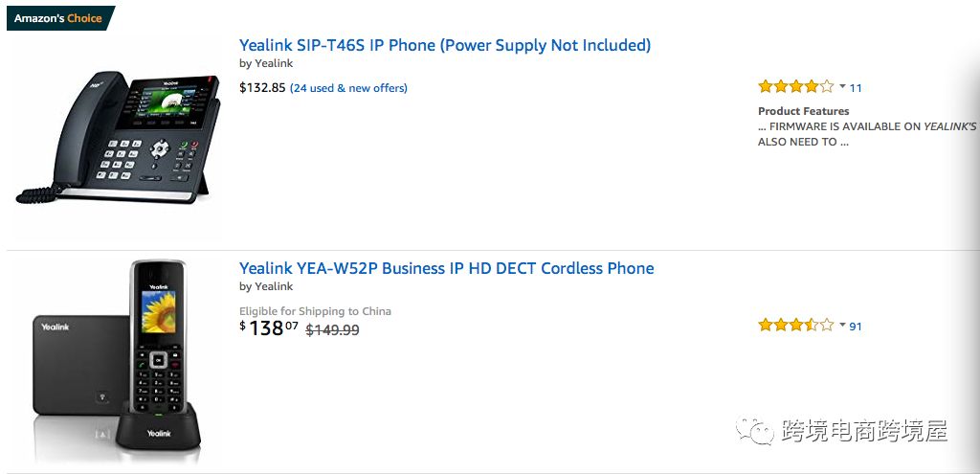The height and width of the screenshot is (474, 980).
Task: Expand rating breakdown arrow beside 91 reviews
Action: tap(842, 325)
